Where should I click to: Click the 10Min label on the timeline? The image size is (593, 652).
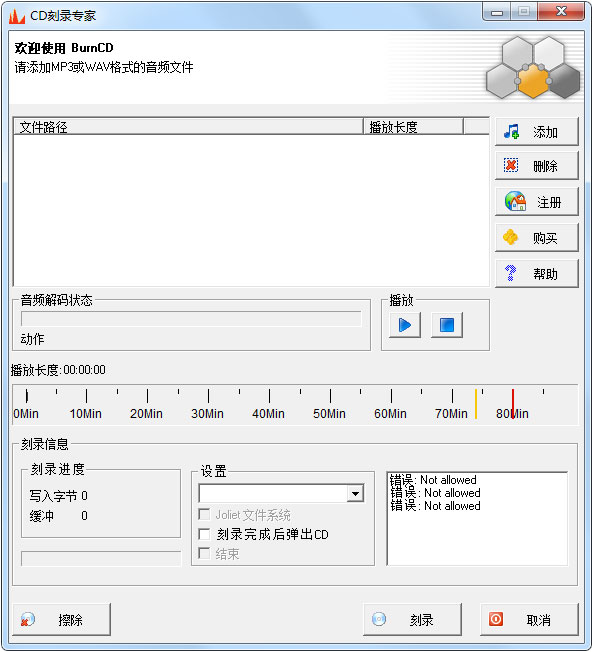click(86, 414)
